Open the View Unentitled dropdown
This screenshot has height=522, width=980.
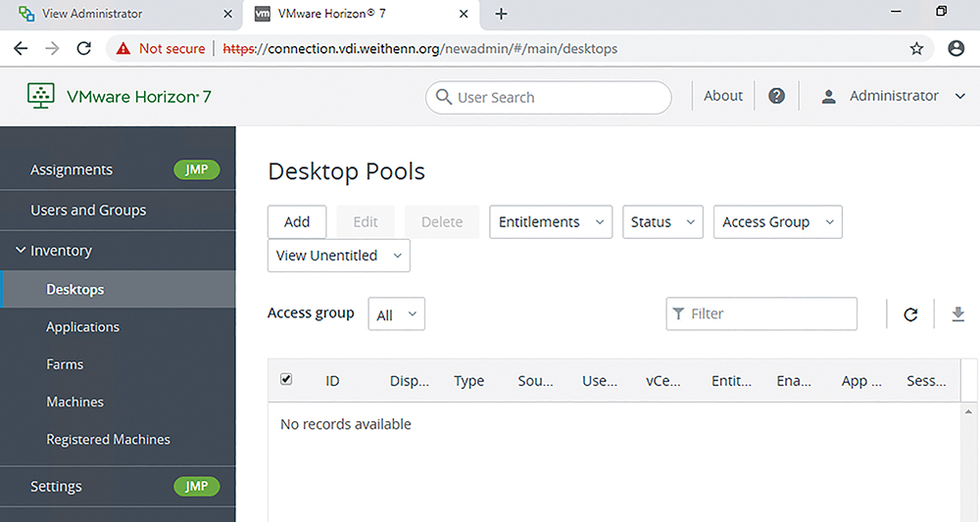tap(339, 256)
